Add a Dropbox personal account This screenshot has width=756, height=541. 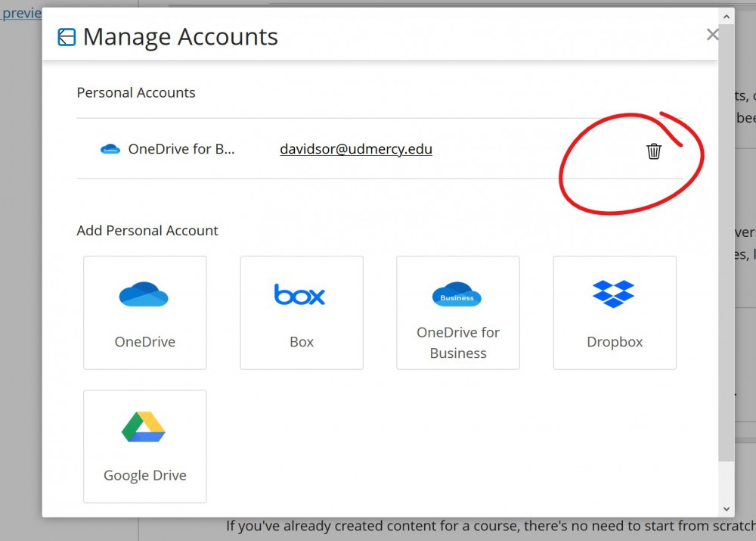coord(614,312)
